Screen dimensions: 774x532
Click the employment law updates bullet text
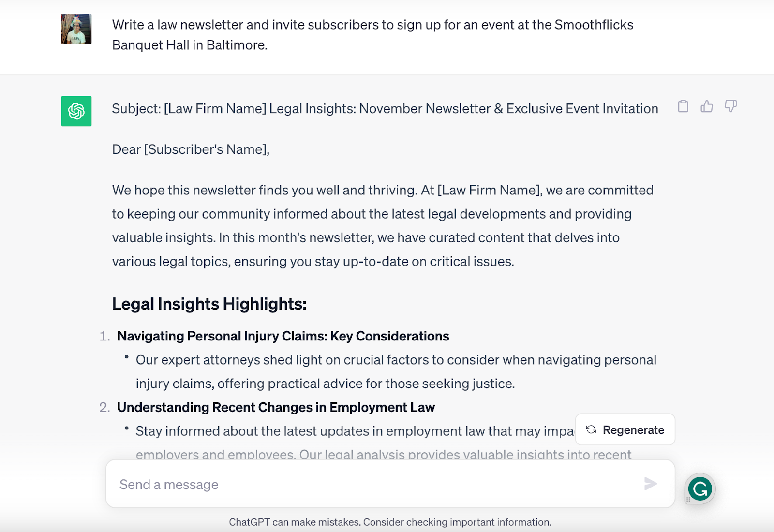click(x=355, y=431)
